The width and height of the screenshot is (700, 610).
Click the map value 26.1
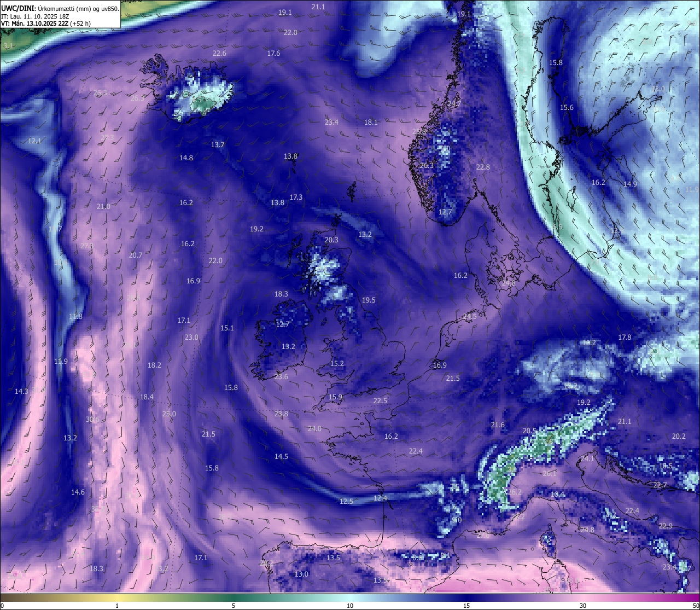550,473
